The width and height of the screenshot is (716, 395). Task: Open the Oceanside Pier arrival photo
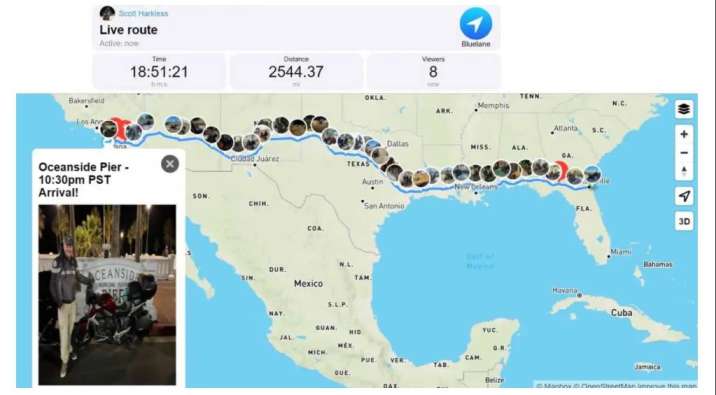(x=107, y=295)
